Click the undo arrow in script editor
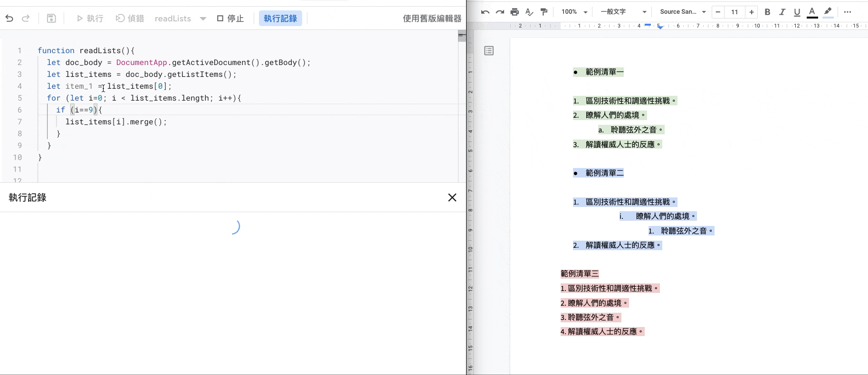The width and height of the screenshot is (868, 375). coord(10,19)
